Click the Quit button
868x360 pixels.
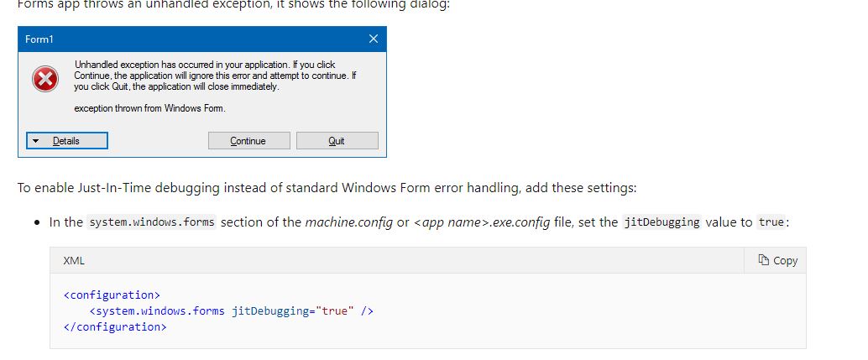coord(337,140)
